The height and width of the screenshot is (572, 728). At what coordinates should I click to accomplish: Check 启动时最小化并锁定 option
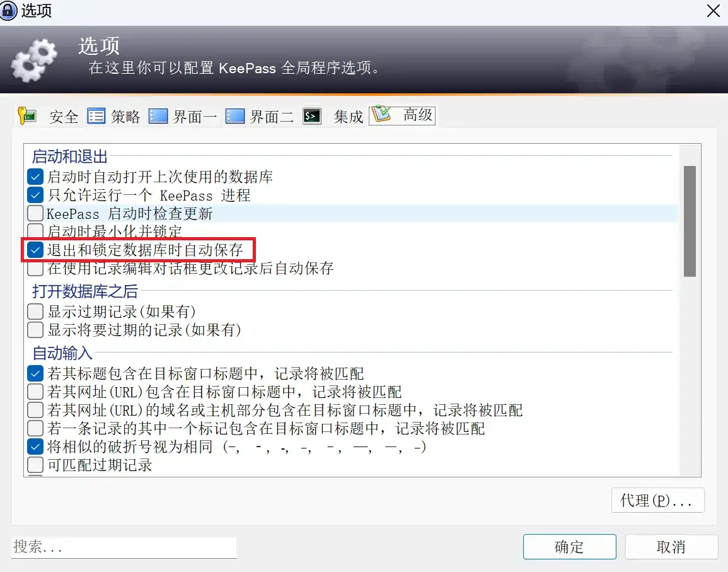pos(35,230)
